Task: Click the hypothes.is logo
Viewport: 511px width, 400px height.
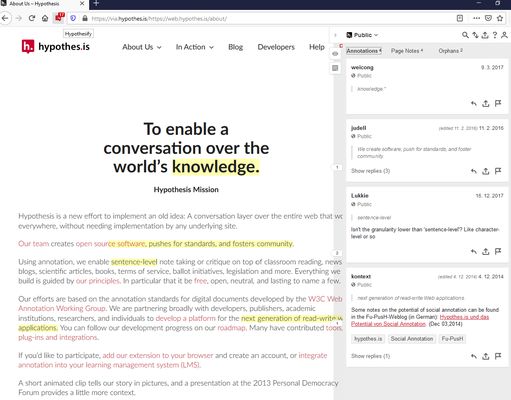Action: coord(56,46)
